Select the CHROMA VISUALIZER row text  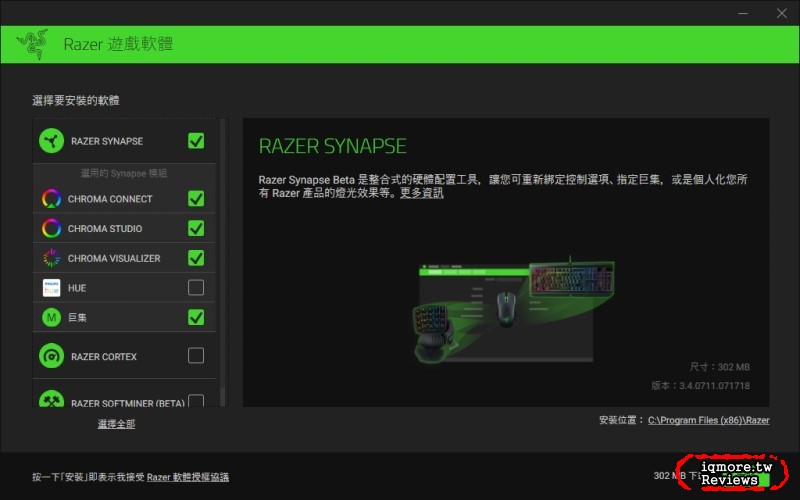(114, 259)
